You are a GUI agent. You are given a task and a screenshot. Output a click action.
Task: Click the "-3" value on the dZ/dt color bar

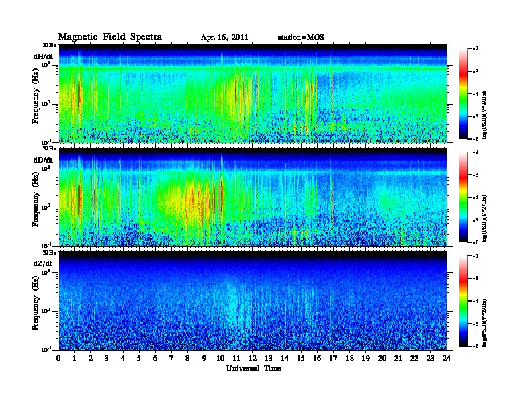(x=476, y=279)
